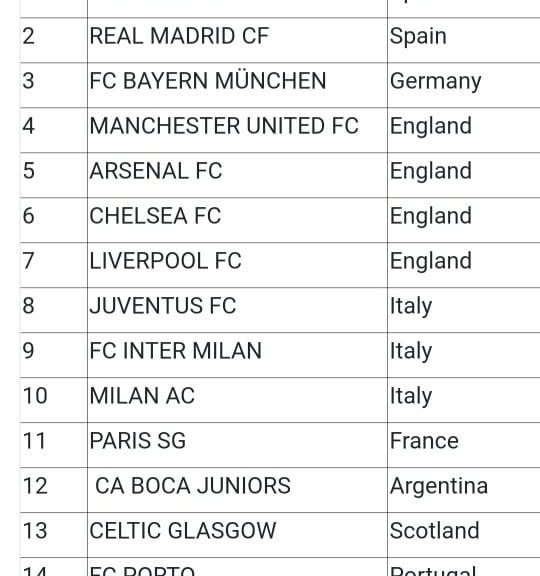The image size is (540, 576).
Task: Click rank number 13 cell
Action: pyautogui.click(x=54, y=535)
